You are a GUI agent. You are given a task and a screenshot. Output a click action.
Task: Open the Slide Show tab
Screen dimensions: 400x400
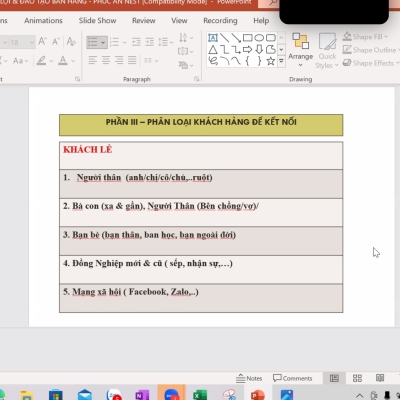coord(97,21)
